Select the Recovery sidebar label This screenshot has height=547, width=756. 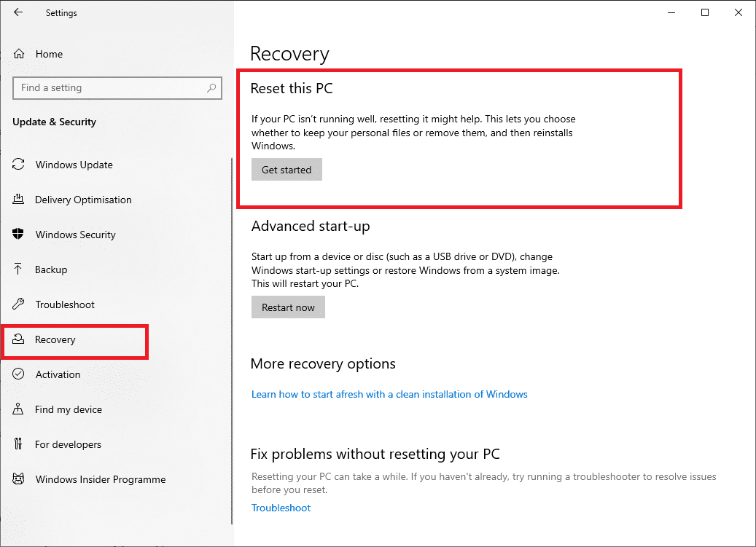[x=55, y=339]
